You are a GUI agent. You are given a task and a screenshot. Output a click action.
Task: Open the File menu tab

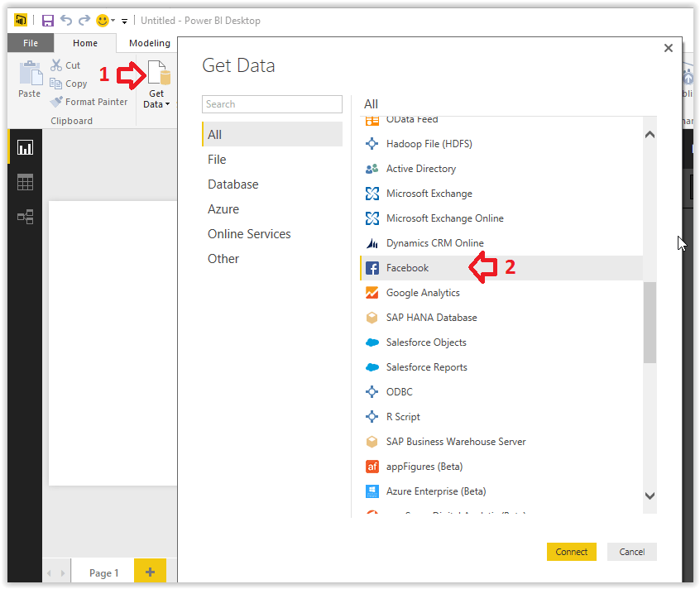31,43
